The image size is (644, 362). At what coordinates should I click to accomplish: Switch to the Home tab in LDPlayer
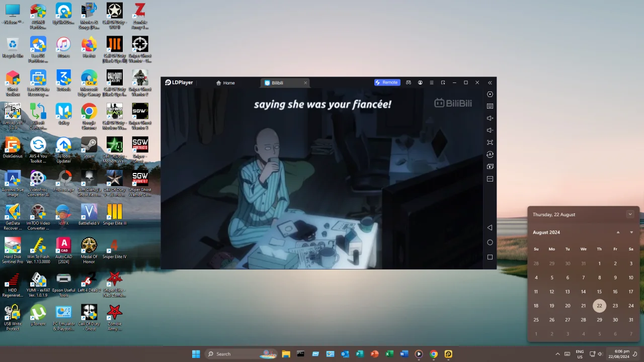click(x=225, y=83)
